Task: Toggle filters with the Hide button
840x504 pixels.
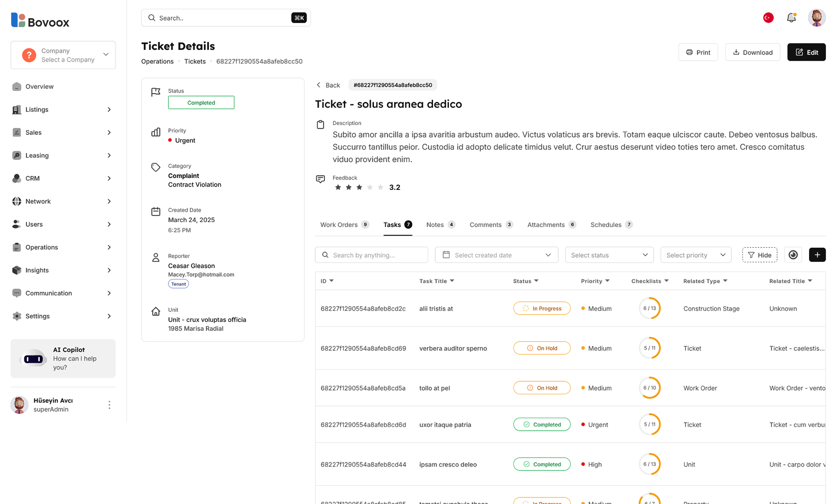Action: pos(759,255)
